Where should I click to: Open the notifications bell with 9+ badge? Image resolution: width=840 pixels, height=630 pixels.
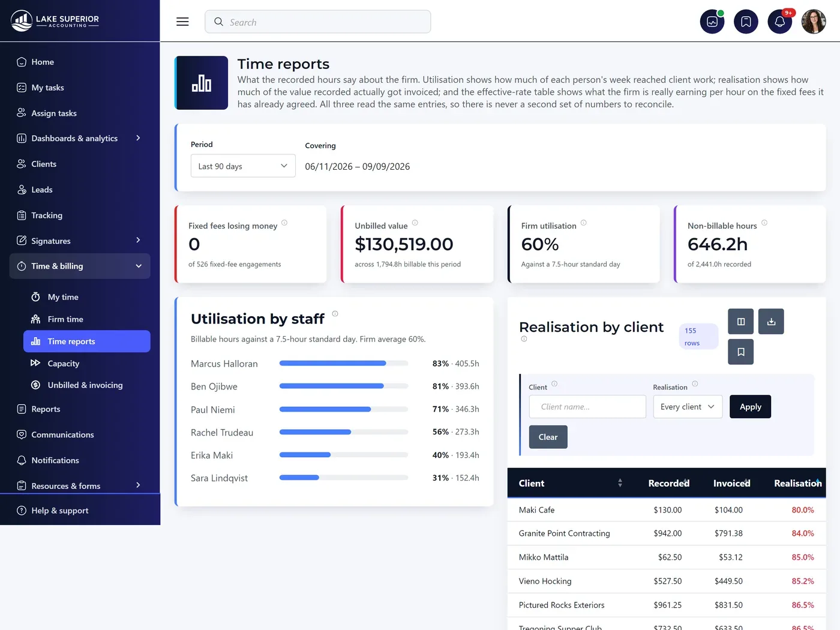[x=780, y=22]
